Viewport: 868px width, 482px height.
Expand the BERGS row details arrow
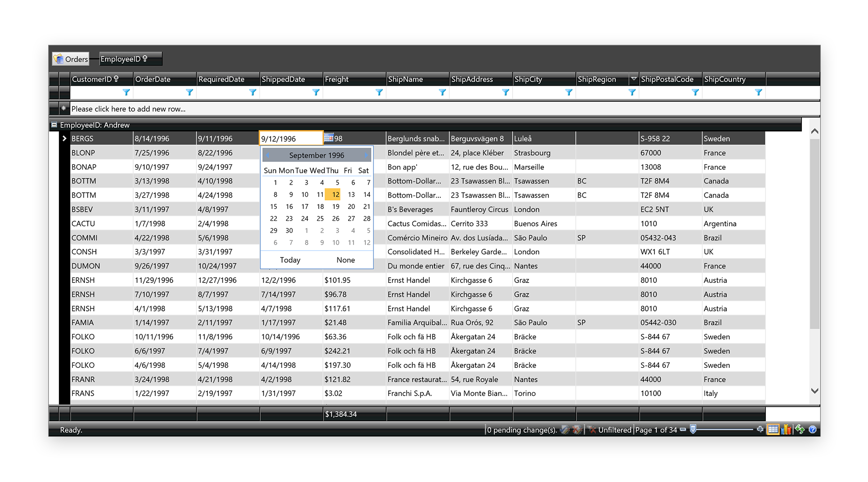[x=64, y=138]
